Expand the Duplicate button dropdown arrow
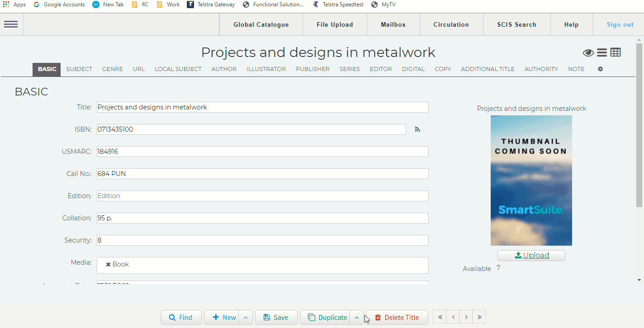Screen dimensions: 644x328 click(356, 318)
